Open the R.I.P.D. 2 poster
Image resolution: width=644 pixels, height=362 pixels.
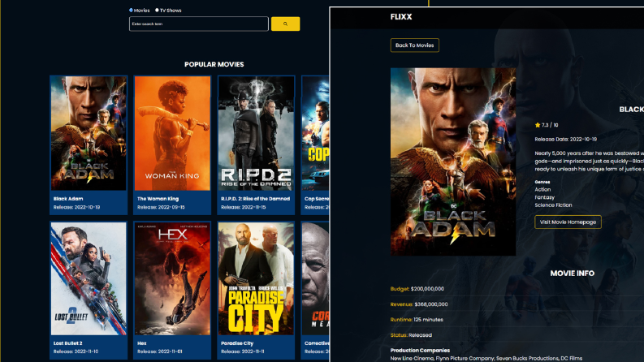[x=257, y=133]
